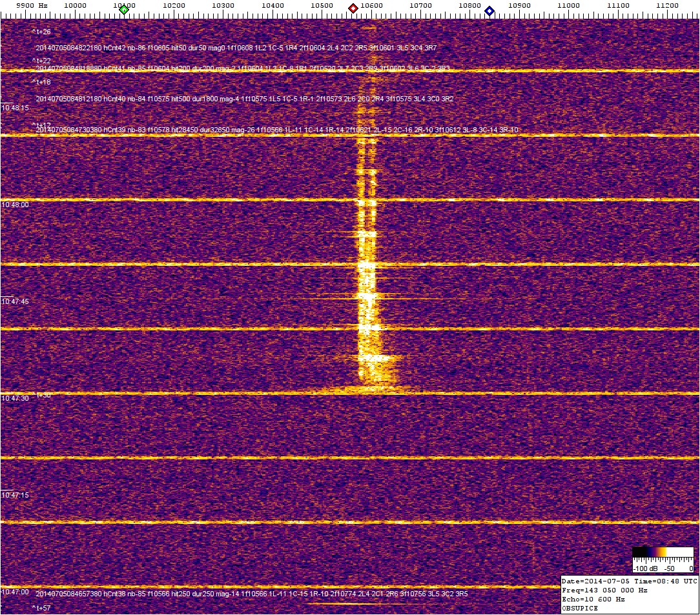Select the hCnt40 event annotation line

(244, 99)
